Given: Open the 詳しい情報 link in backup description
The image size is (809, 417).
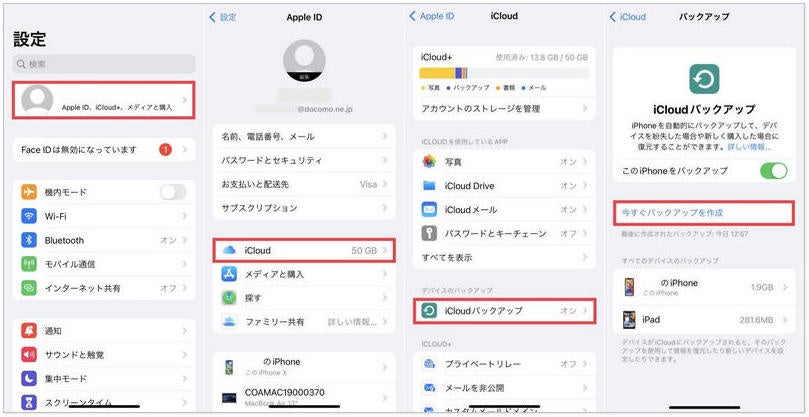Looking at the screenshot, I should click(x=749, y=147).
